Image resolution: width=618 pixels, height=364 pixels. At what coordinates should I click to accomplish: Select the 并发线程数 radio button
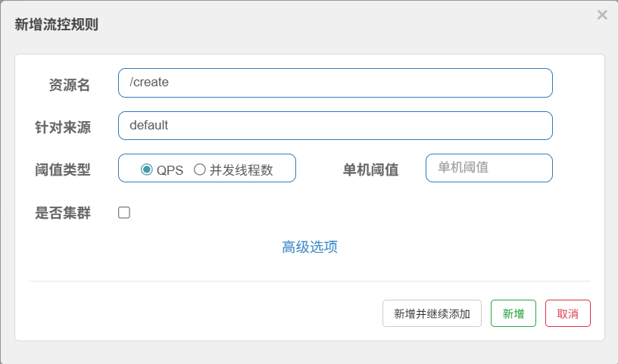(x=200, y=170)
